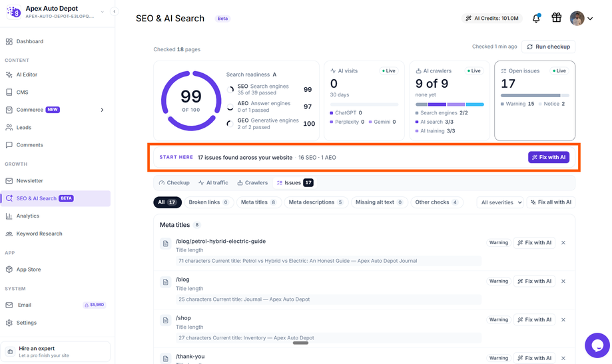Open the gift rewards icon

pyautogui.click(x=556, y=17)
